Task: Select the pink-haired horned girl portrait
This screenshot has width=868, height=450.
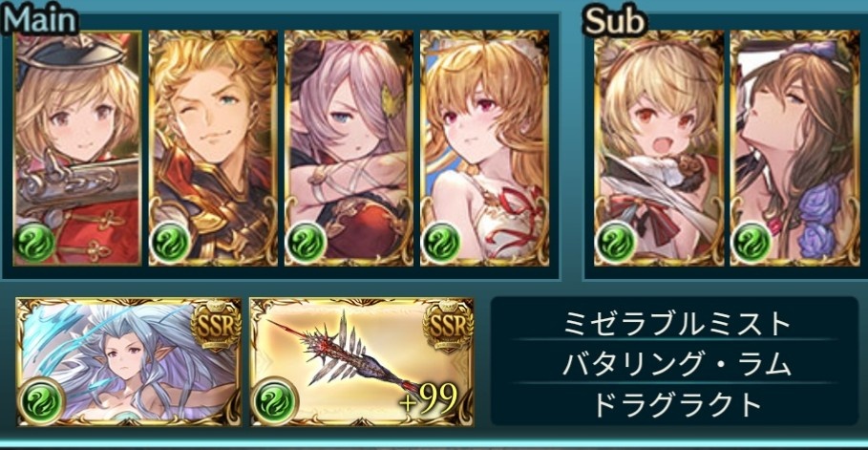Action: [x=349, y=148]
